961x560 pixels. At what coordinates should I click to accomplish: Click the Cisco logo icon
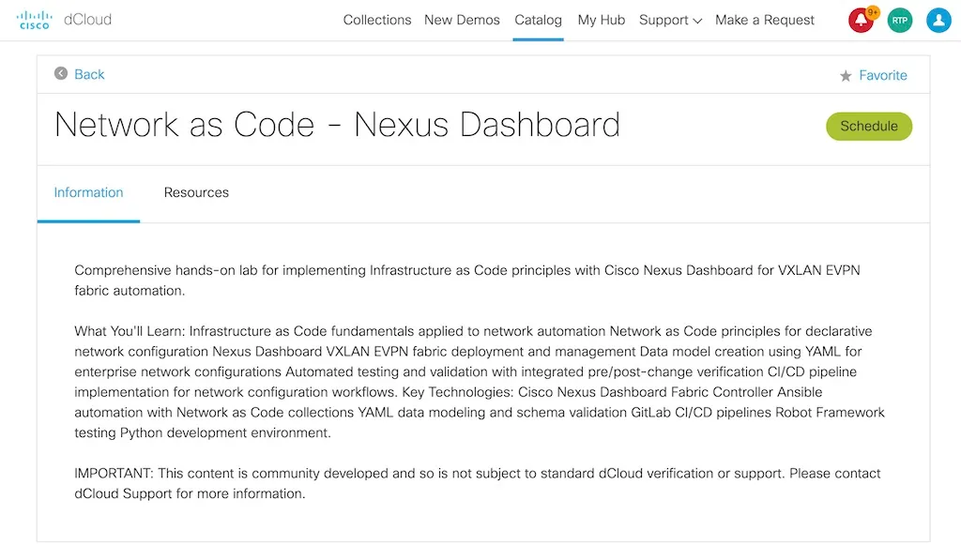point(35,20)
